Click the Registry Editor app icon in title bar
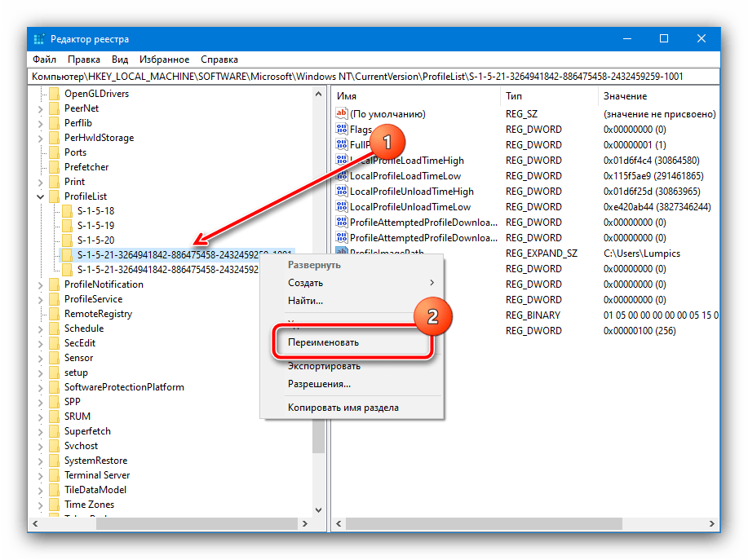 38,39
